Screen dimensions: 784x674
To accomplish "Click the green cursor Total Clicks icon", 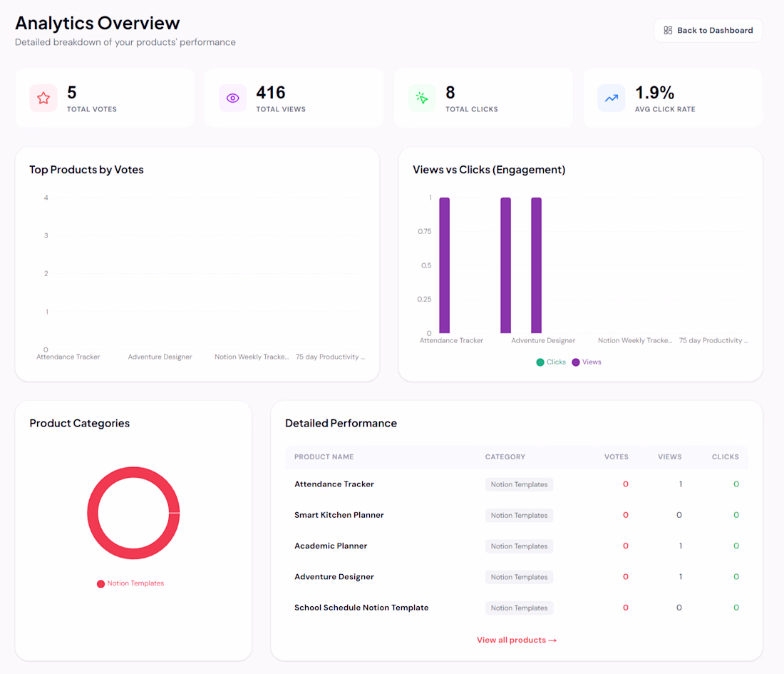I will [422, 98].
